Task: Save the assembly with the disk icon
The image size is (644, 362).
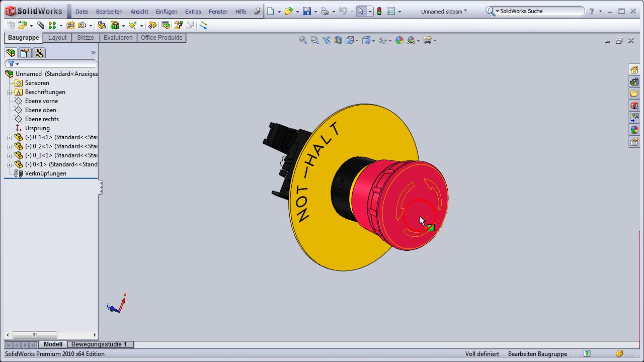Action: coord(306,11)
